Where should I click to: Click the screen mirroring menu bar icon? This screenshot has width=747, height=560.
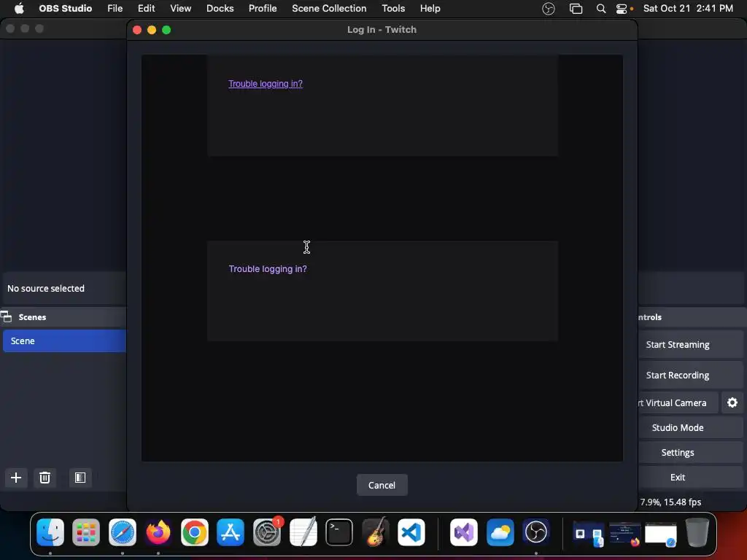[576, 9]
